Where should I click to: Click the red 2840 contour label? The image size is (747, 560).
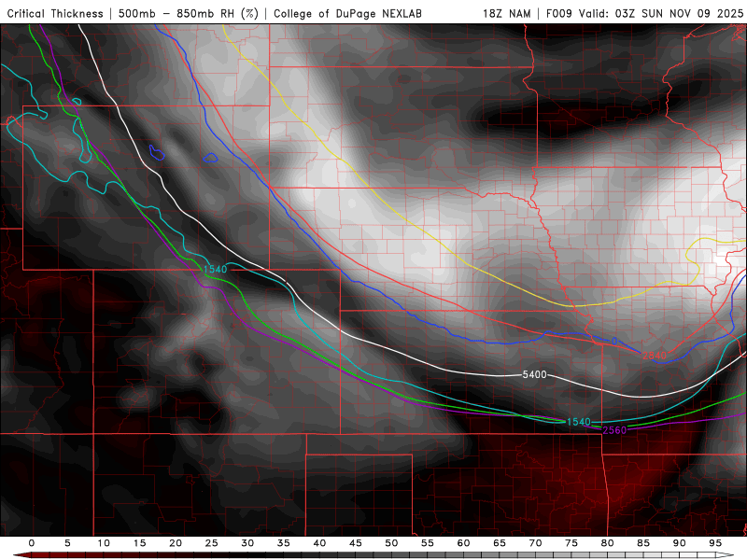click(x=655, y=356)
